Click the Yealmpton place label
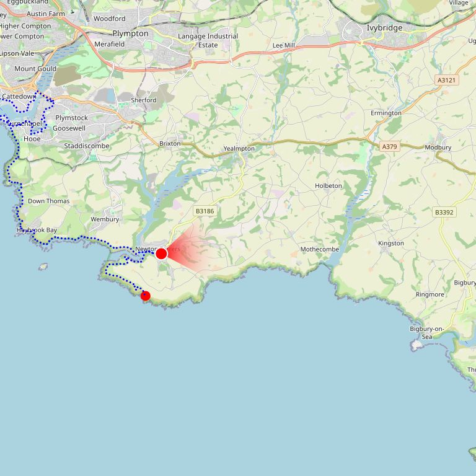Image resolution: width=476 pixels, height=476 pixels. (x=239, y=149)
